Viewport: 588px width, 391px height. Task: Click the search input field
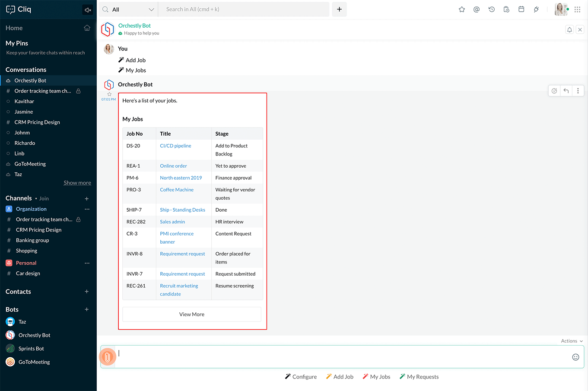pos(244,10)
